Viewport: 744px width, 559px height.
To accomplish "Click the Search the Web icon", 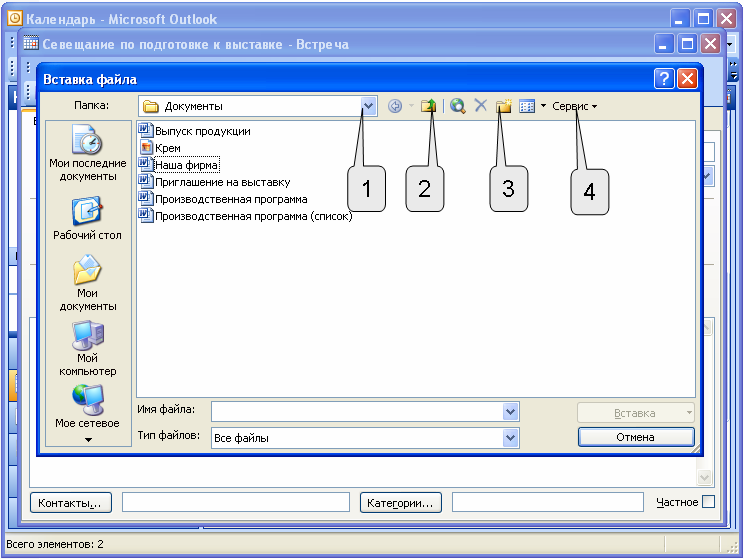I will pyautogui.click(x=457, y=106).
